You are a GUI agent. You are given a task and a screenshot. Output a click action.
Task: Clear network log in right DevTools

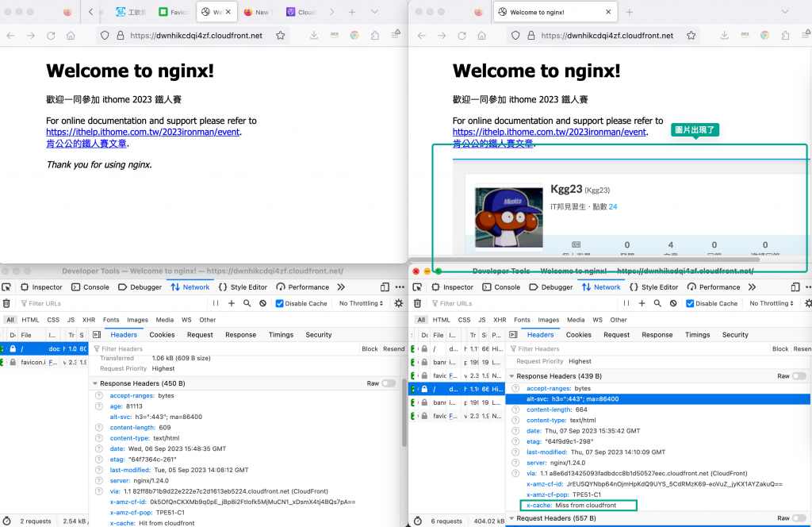click(x=417, y=304)
